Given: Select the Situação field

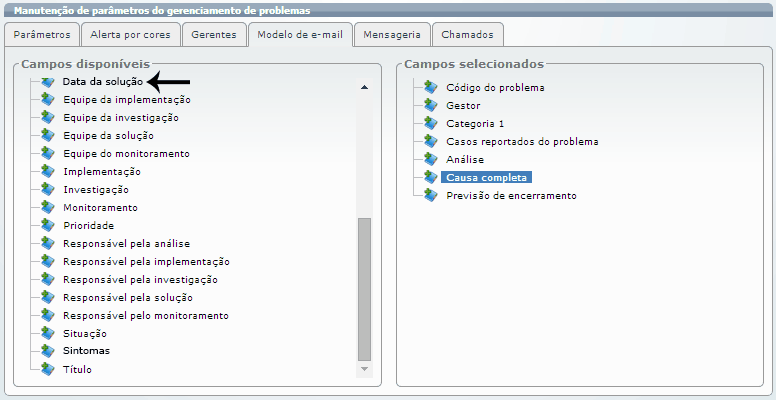Looking at the screenshot, I should (x=84, y=333).
